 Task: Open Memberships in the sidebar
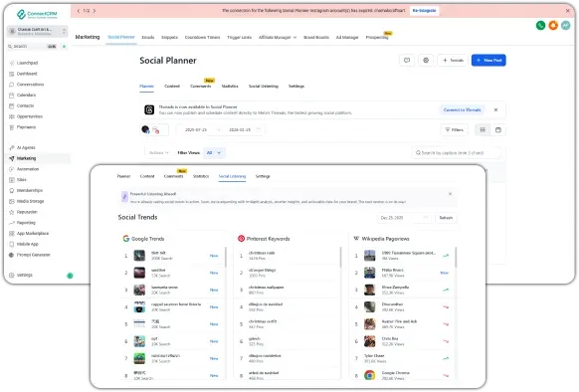click(29, 190)
